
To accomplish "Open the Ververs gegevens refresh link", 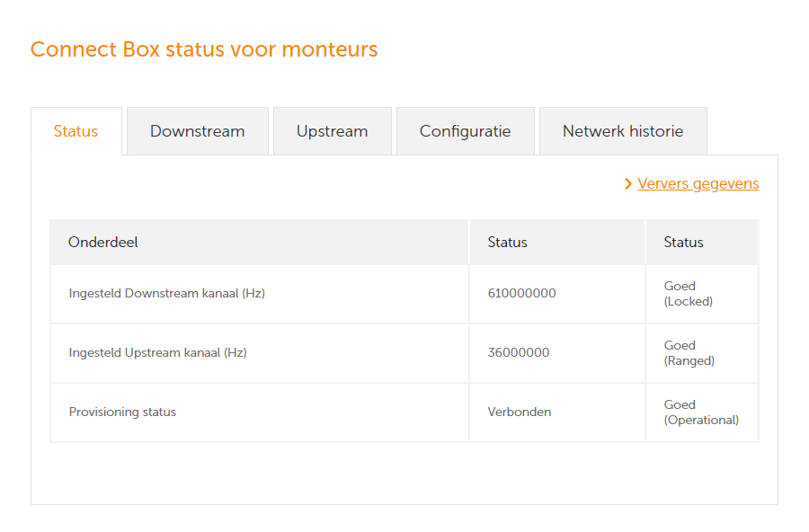I will pyautogui.click(x=698, y=183).
